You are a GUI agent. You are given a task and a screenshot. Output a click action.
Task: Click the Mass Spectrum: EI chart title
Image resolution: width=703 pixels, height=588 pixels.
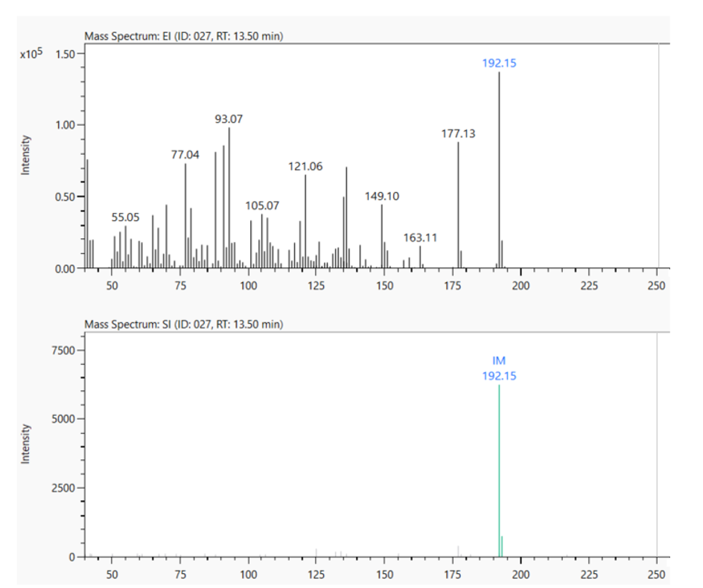(183, 36)
